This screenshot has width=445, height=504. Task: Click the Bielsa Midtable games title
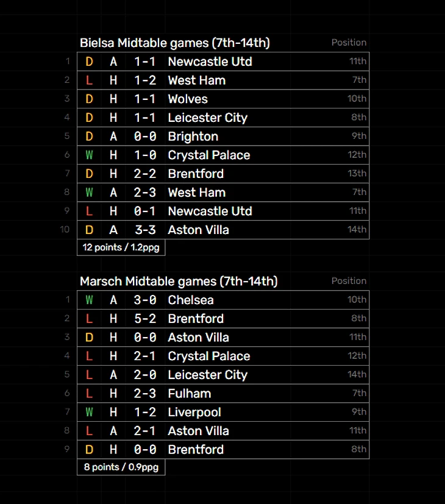coord(175,43)
